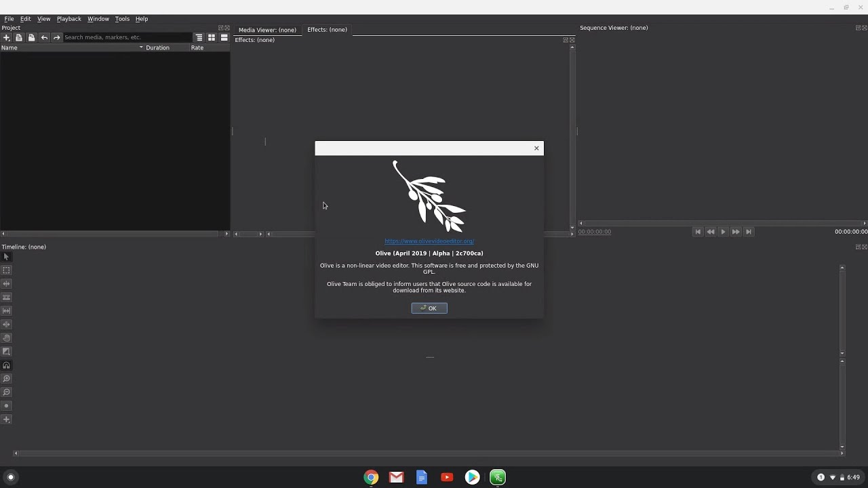Click Rewind in Sequence Viewer
The height and width of the screenshot is (488, 868).
710,232
